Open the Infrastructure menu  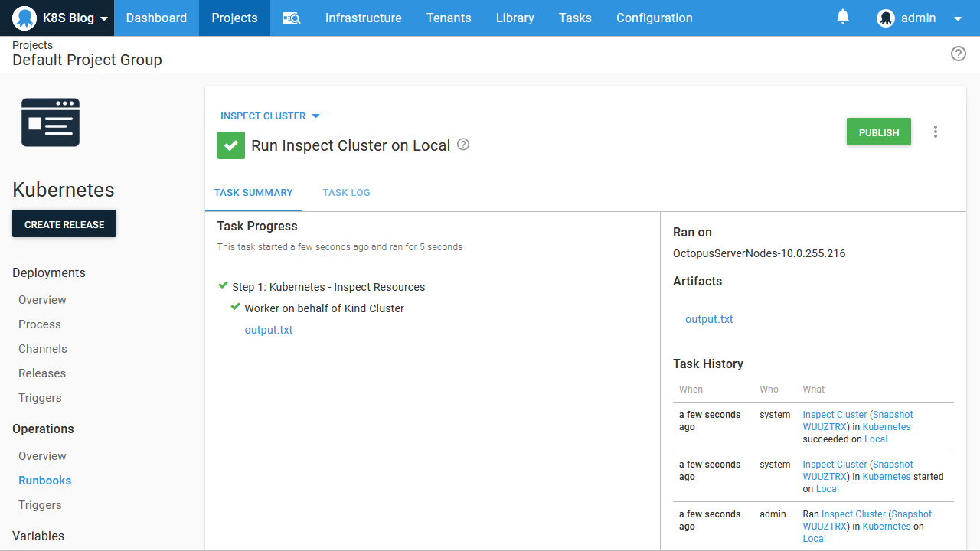click(363, 18)
